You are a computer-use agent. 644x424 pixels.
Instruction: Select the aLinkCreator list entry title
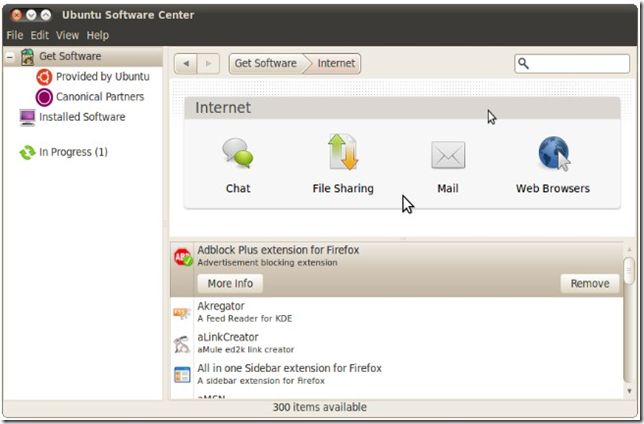[x=228, y=337]
